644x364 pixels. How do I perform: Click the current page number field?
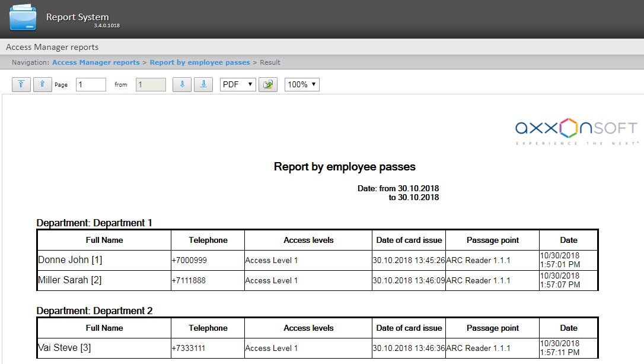coord(91,84)
